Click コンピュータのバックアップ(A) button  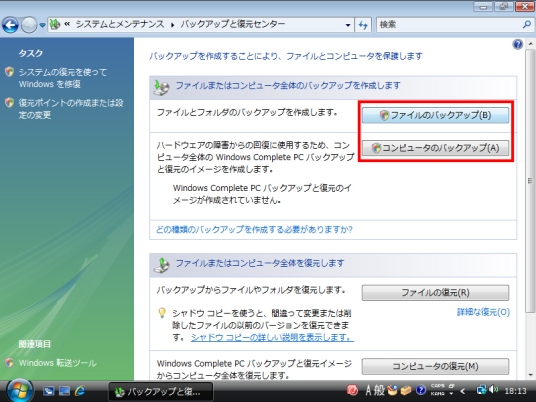435,148
